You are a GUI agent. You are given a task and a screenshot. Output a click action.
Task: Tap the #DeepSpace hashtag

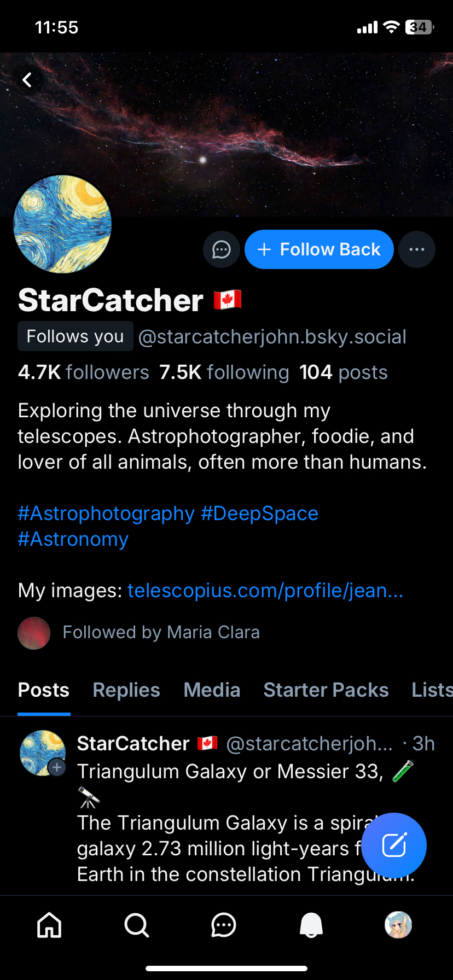click(259, 514)
